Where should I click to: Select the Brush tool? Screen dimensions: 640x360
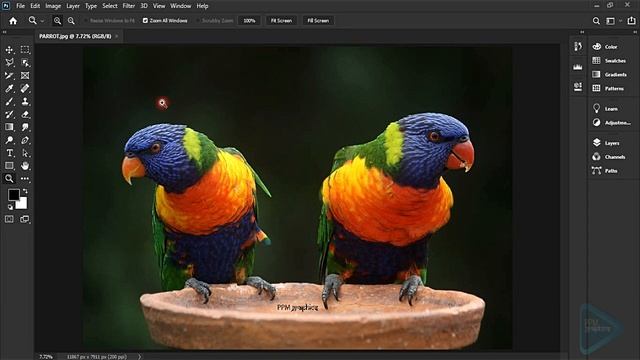tap(9, 101)
